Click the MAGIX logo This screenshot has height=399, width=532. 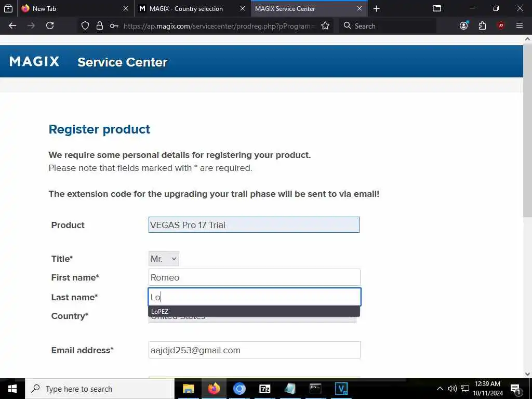[34, 61]
